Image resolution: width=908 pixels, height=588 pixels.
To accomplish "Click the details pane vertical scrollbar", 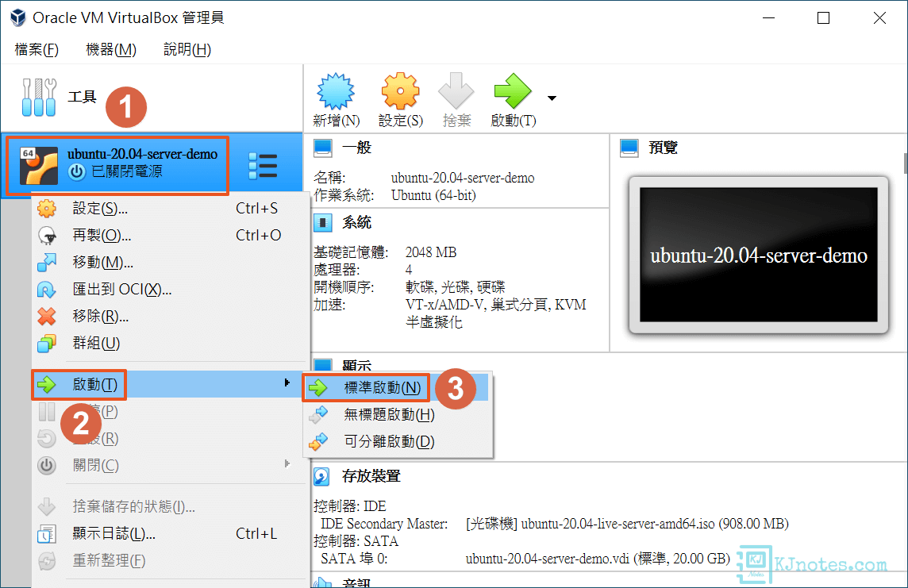I will pyautogui.click(x=905, y=163).
